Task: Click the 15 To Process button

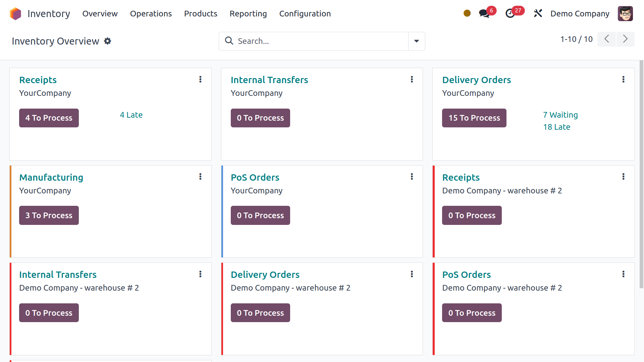Action: (x=474, y=118)
